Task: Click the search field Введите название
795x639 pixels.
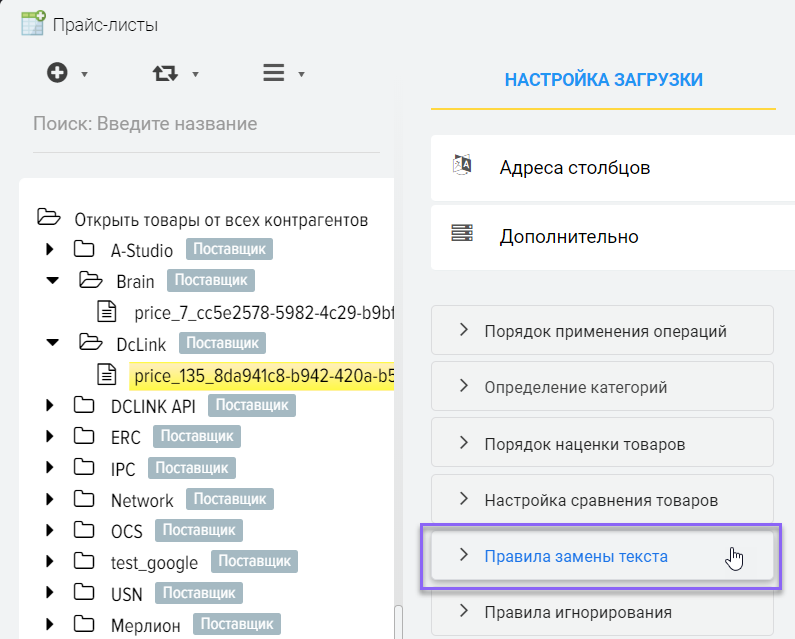Action: point(206,124)
